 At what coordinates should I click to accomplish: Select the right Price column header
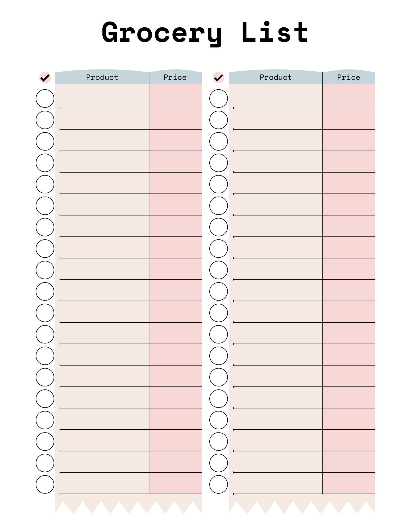(x=349, y=77)
